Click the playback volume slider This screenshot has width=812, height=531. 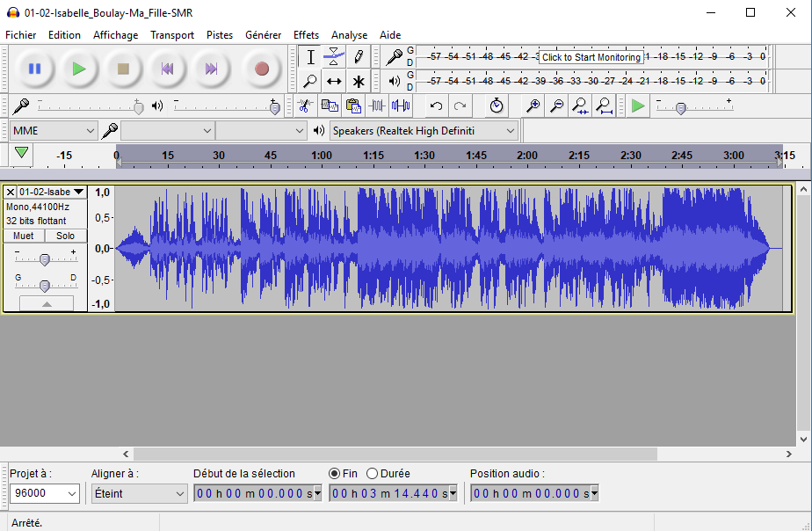pos(225,106)
